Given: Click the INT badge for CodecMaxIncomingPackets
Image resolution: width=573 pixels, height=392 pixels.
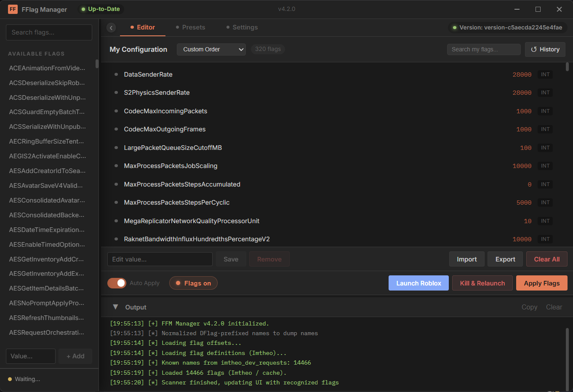Looking at the screenshot, I should tap(545, 111).
